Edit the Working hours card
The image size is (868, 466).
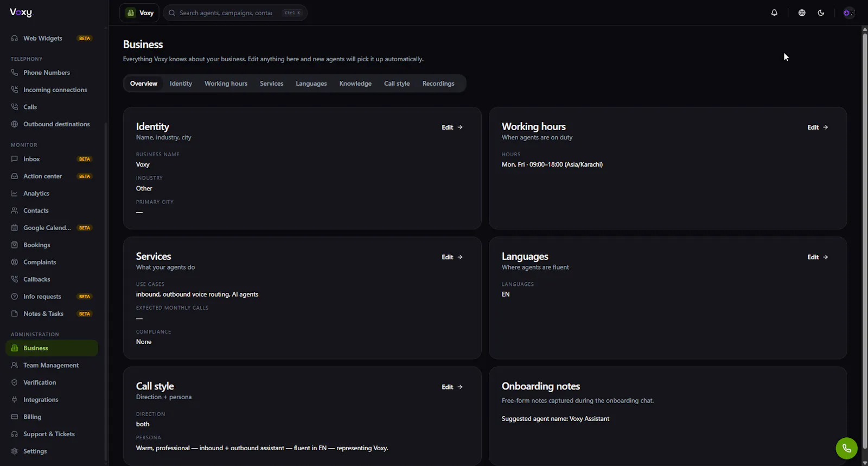[x=818, y=127]
